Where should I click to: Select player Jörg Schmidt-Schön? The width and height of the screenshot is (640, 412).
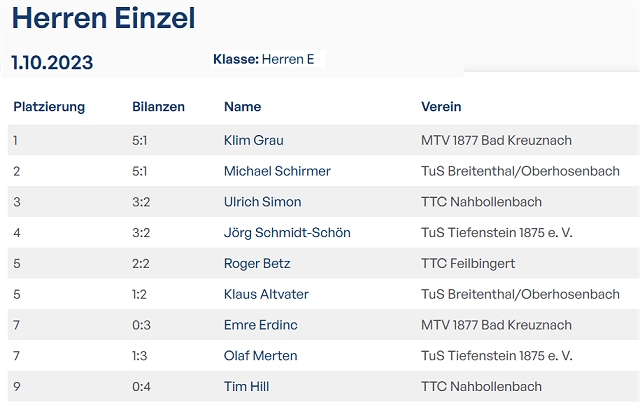pos(287,233)
